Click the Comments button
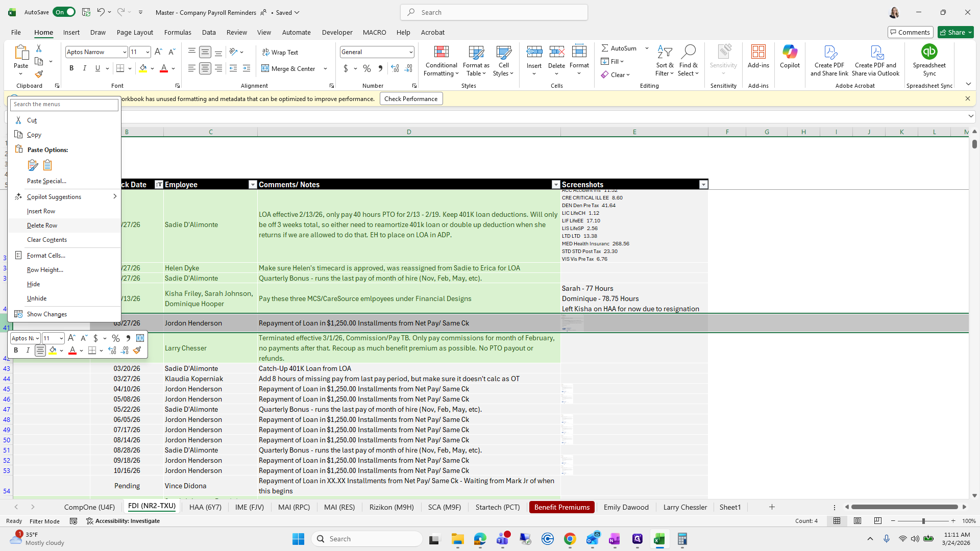 (x=910, y=32)
